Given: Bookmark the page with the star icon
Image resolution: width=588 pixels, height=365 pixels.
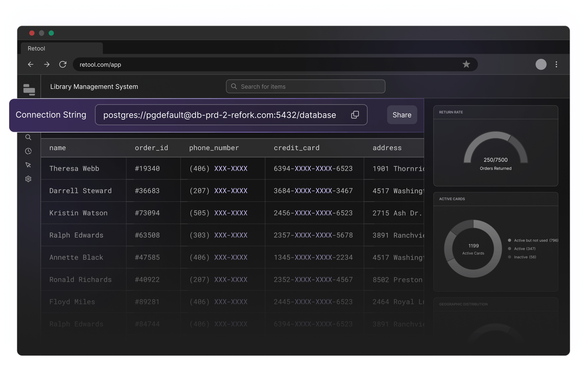Looking at the screenshot, I should click(x=466, y=64).
